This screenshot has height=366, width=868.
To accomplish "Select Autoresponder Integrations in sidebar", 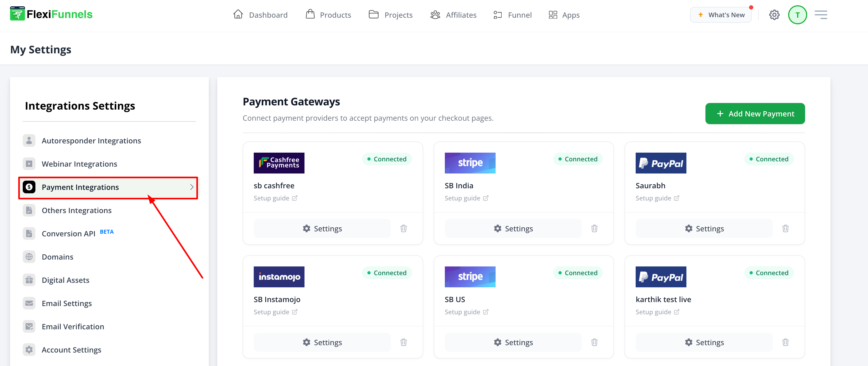I will [x=91, y=141].
